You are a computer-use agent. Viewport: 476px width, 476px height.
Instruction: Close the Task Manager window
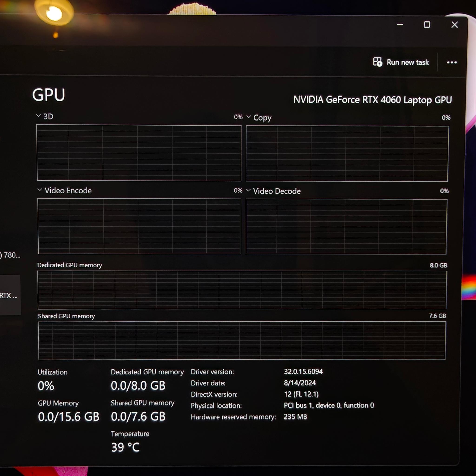point(455,25)
